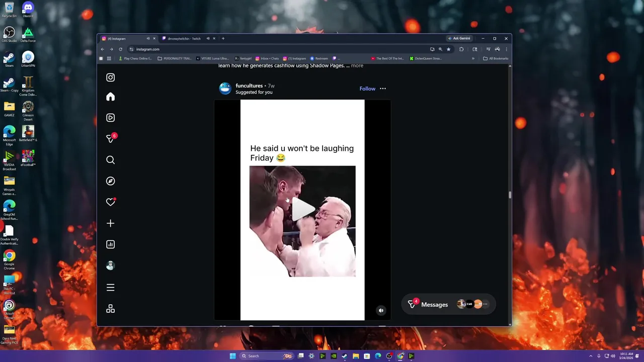
Task: Follow the funcultures account
Action: pos(367,88)
